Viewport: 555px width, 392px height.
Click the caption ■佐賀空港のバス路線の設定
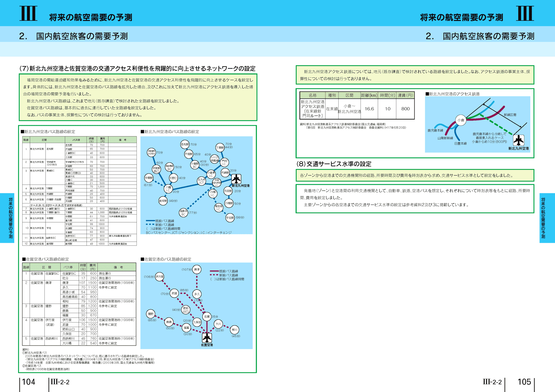coord(166,259)
